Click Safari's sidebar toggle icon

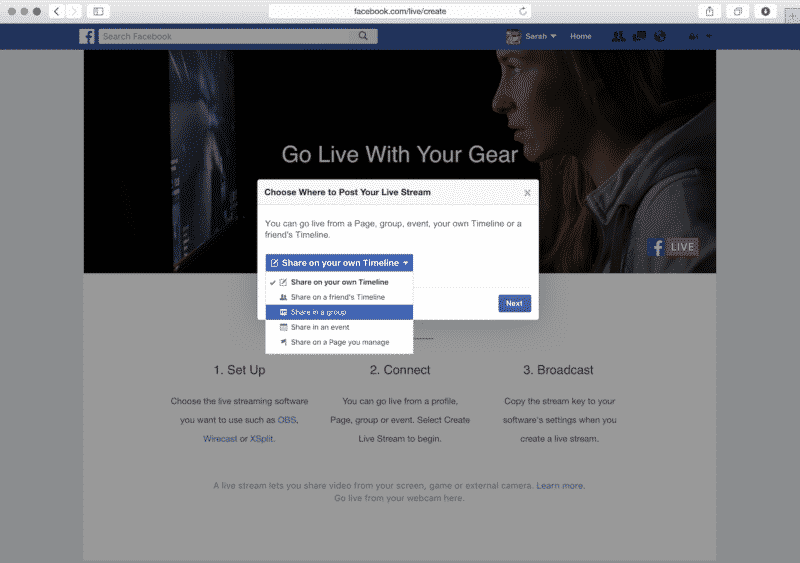[x=98, y=11]
